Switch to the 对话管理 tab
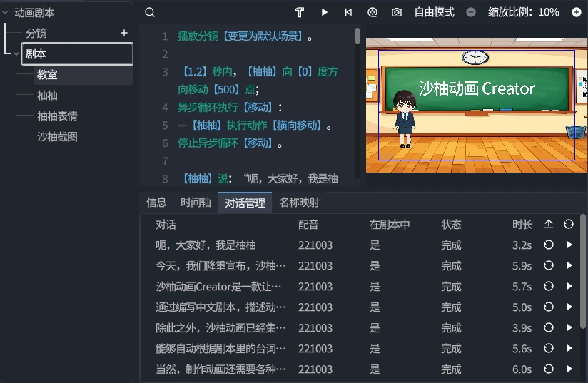588x383 pixels. pyautogui.click(x=245, y=203)
